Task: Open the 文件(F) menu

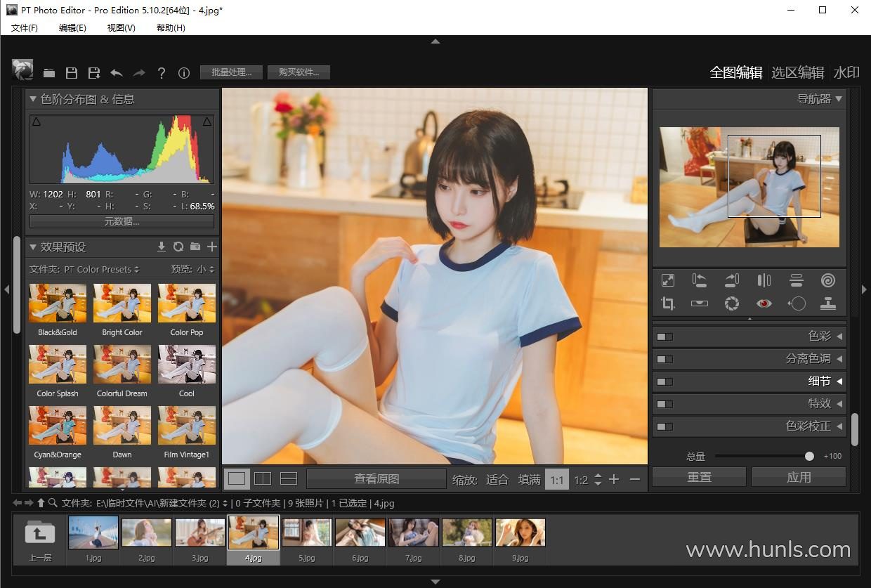Action: [x=25, y=27]
